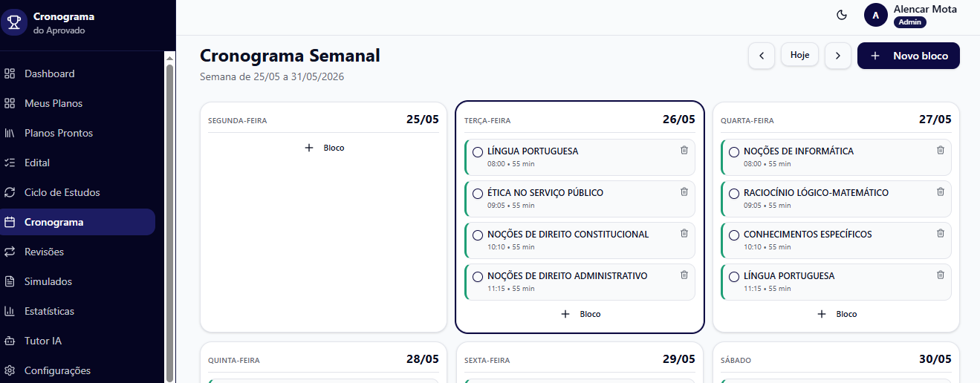The width and height of the screenshot is (980, 383).
Task: Open Simulados in the sidebar
Action: 77,281
